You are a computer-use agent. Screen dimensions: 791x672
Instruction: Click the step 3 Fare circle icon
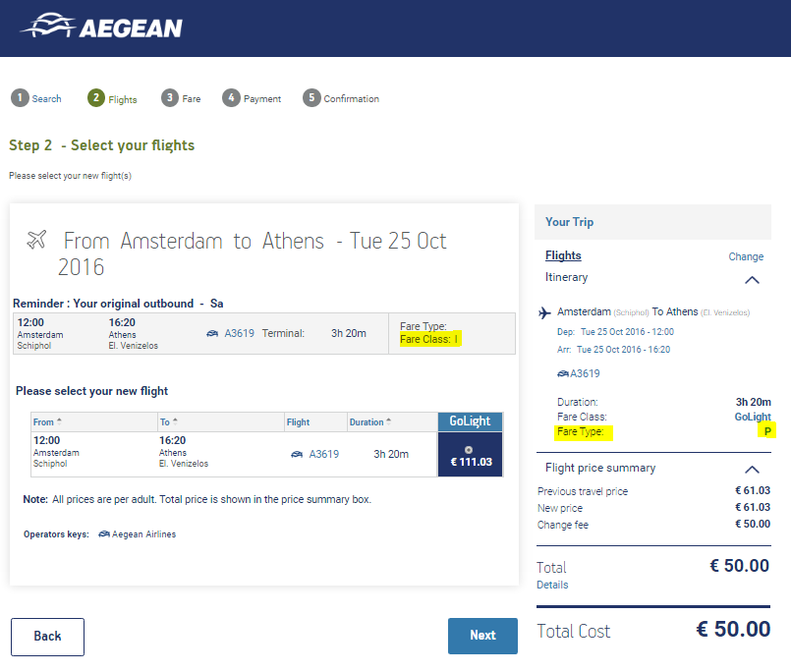(170, 98)
